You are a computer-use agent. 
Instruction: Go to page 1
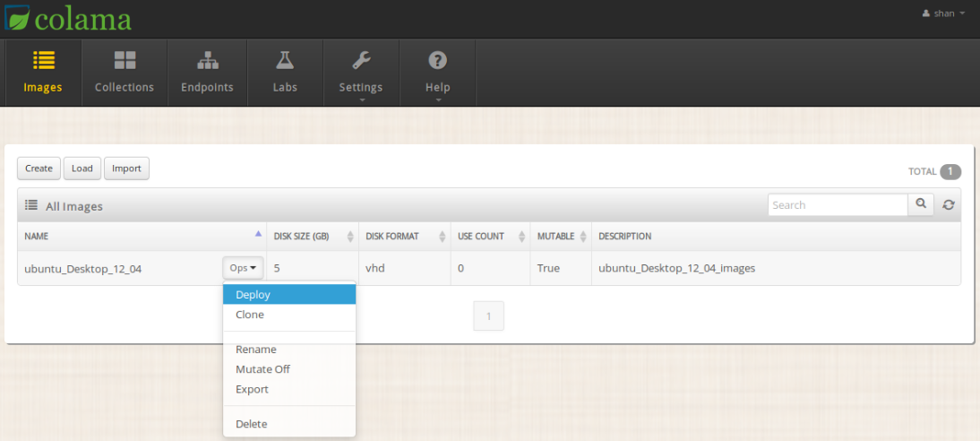(x=489, y=316)
